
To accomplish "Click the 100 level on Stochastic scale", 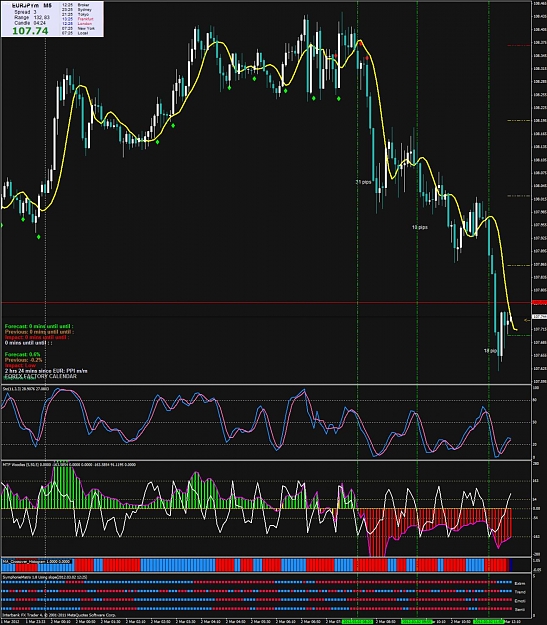I will 536,388.
